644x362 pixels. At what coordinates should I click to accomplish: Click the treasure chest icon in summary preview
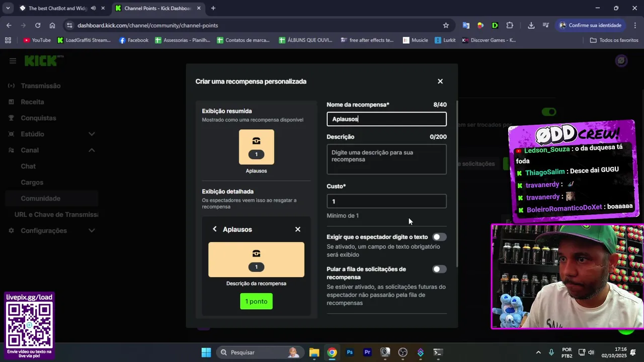pos(257,141)
